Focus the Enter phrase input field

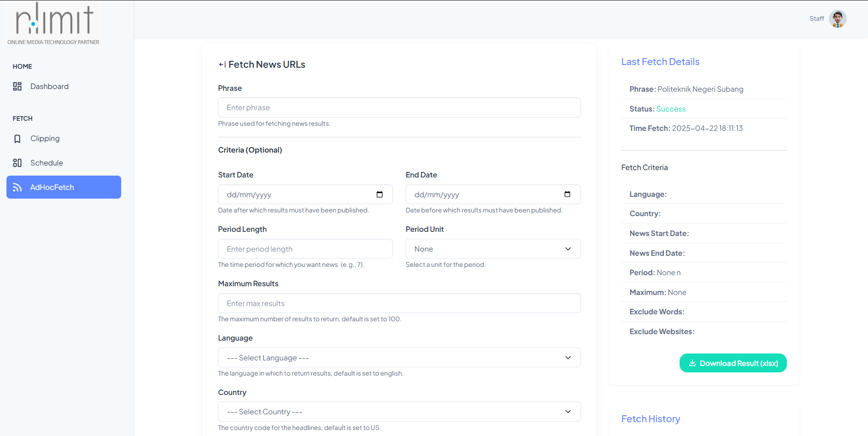[x=399, y=107]
